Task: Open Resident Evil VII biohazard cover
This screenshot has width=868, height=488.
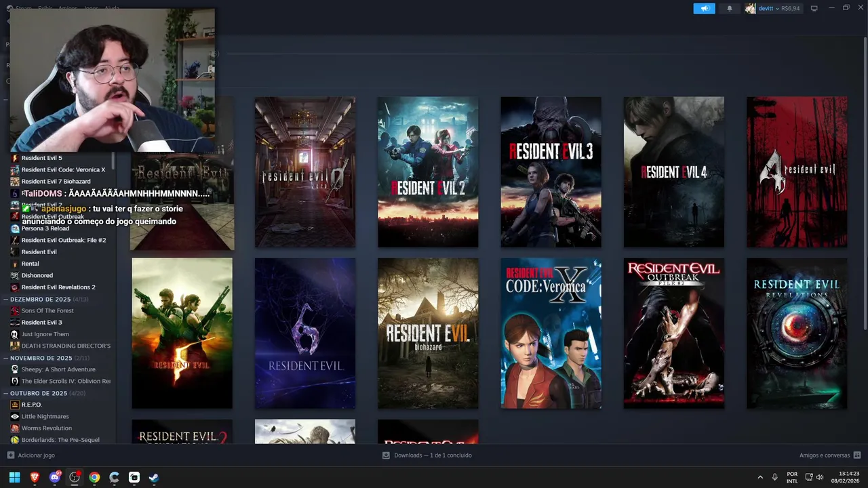Action: [x=428, y=333]
